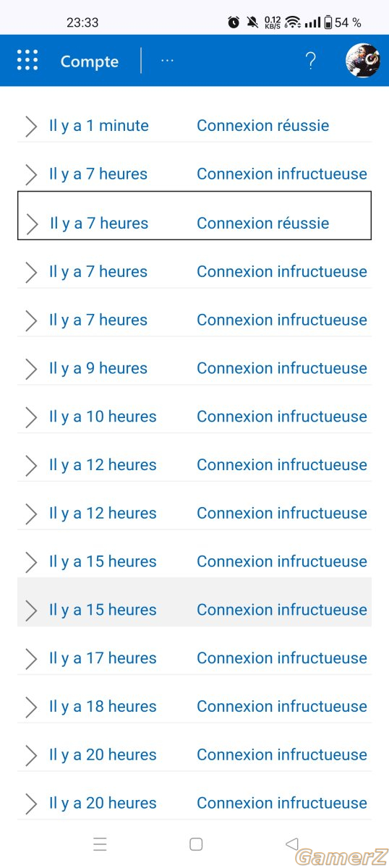Open the three-dot more options menu
This screenshot has width=389, height=868.
click(167, 61)
